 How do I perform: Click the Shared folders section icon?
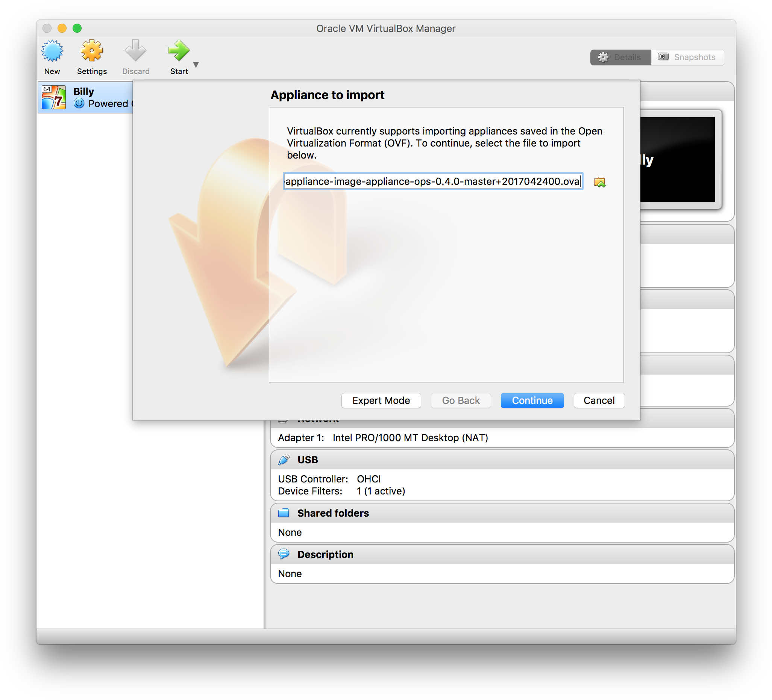pyautogui.click(x=284, y=513)
